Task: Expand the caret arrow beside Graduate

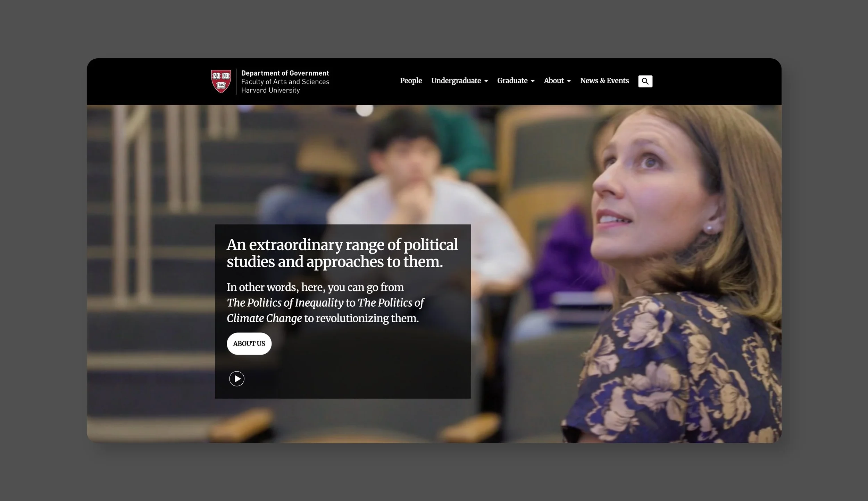Action: pos(533,81)
